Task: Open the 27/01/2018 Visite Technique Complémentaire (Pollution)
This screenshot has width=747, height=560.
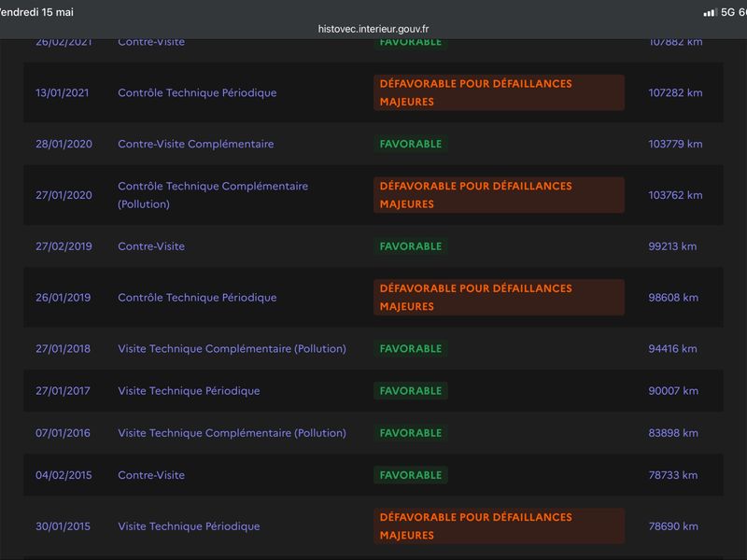Action: click(232, 348)
